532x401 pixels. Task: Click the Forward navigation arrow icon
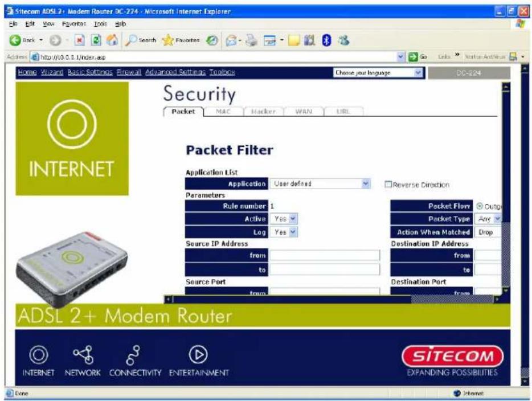[x=55, y=40]
